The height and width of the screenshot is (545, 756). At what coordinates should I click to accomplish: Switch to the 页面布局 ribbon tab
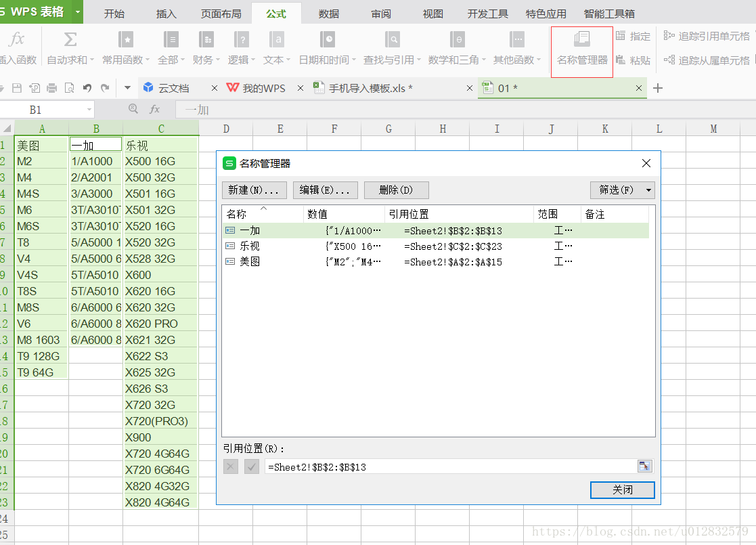click(221, 14)
